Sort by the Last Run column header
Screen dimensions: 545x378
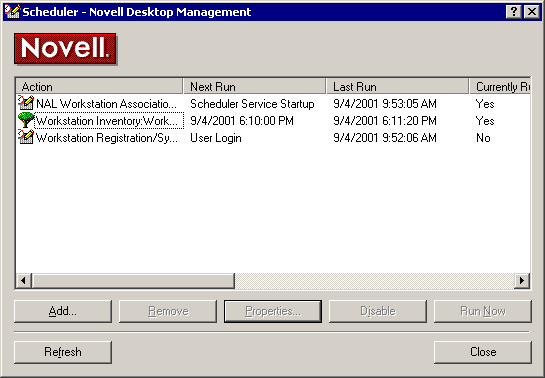coord(398,86)
